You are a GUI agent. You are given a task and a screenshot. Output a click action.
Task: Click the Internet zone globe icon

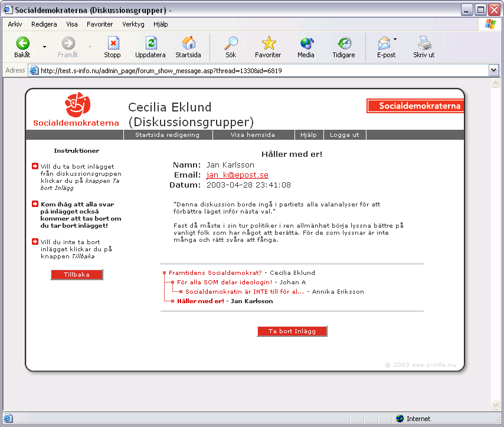[x=400, y=419]
